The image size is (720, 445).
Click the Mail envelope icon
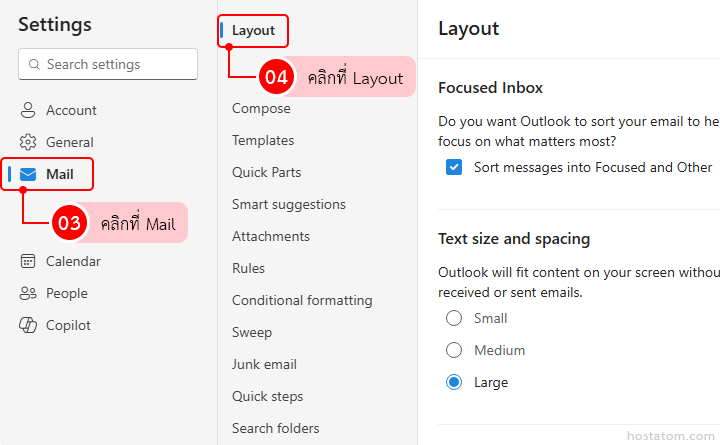28,175
